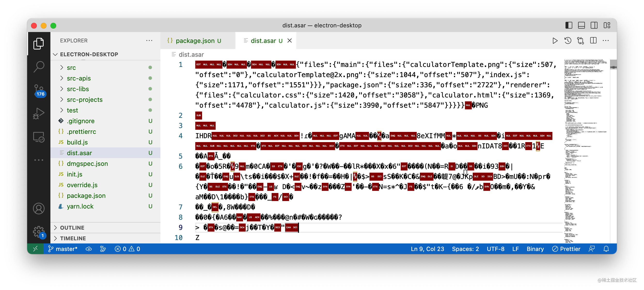Toggle secondary side bar visibility
The image size is (644, 290).
point(594,25)
